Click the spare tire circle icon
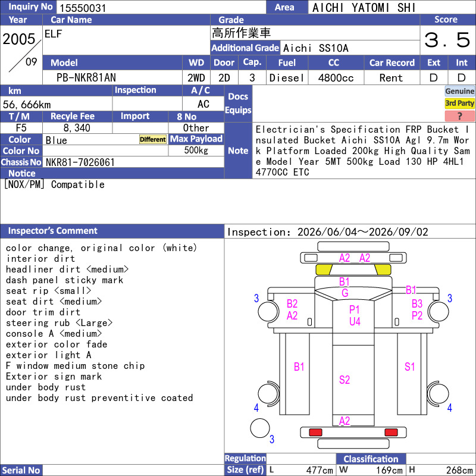Viewport: 476px width, 476px height. (260, 428)
